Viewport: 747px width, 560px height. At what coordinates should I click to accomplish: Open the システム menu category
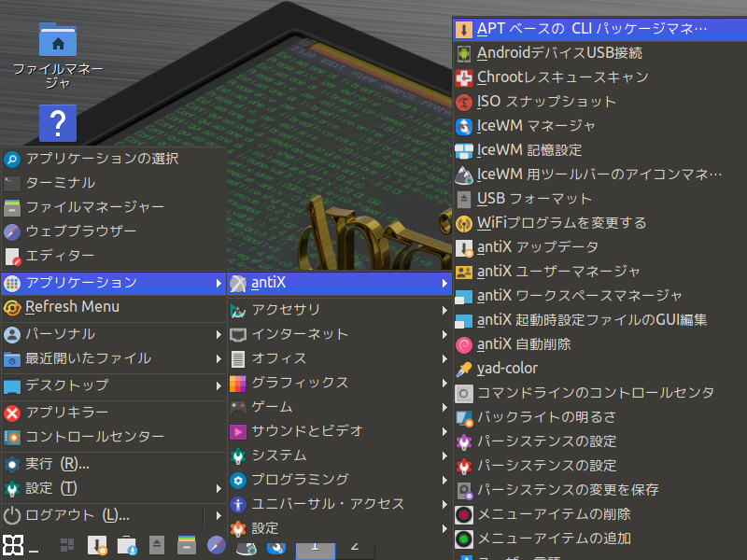click(340, 456)
